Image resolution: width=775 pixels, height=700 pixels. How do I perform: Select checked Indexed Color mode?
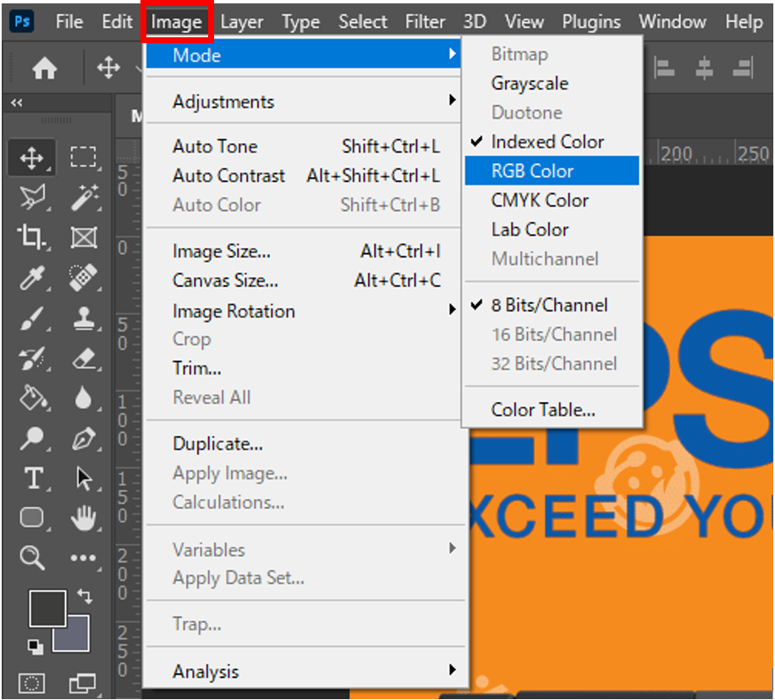(x=547, y=141)
